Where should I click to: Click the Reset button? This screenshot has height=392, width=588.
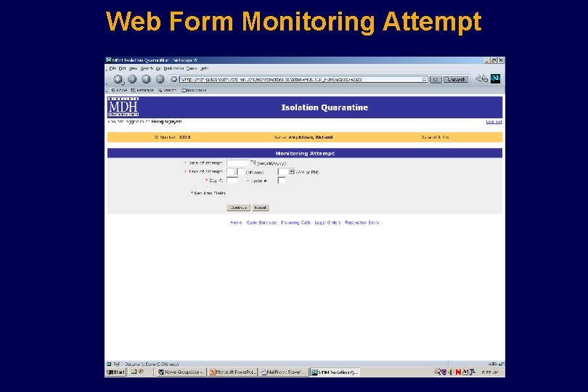(x=261, y=208)
